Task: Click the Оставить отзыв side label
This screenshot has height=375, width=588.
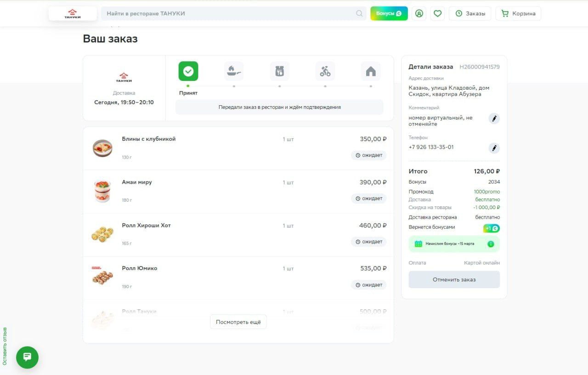Action: tap(5, 346)
